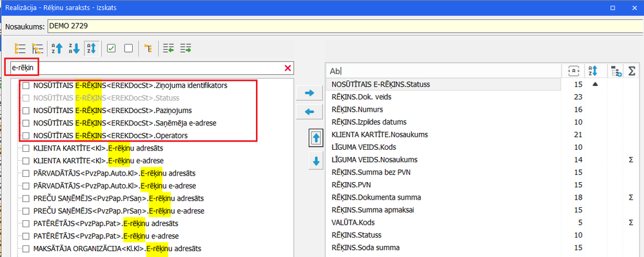Select the RĒĶINS.PVN row
The image size is (644, 257).
point(444,185)
